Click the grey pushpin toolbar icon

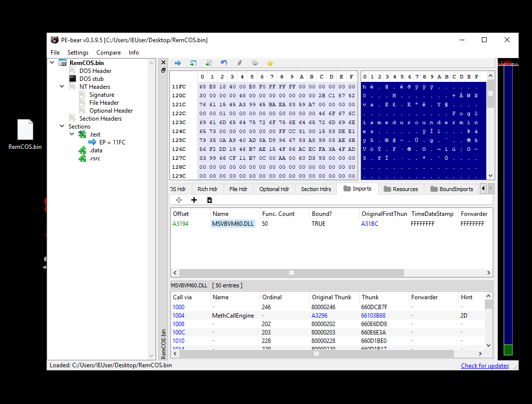239,63
